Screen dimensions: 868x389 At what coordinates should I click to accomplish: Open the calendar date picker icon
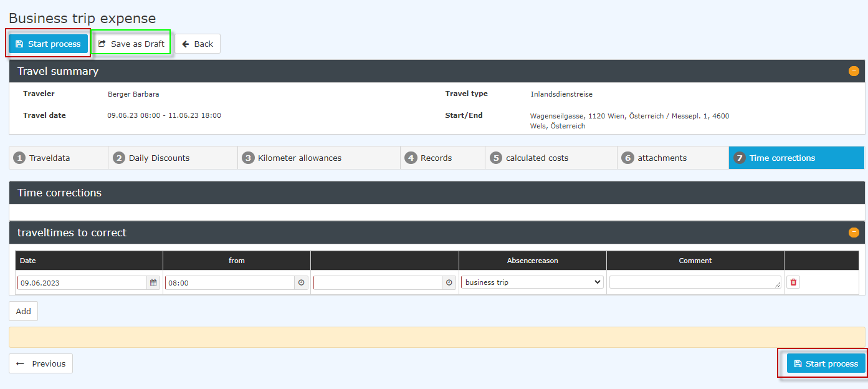click(153, 282)
